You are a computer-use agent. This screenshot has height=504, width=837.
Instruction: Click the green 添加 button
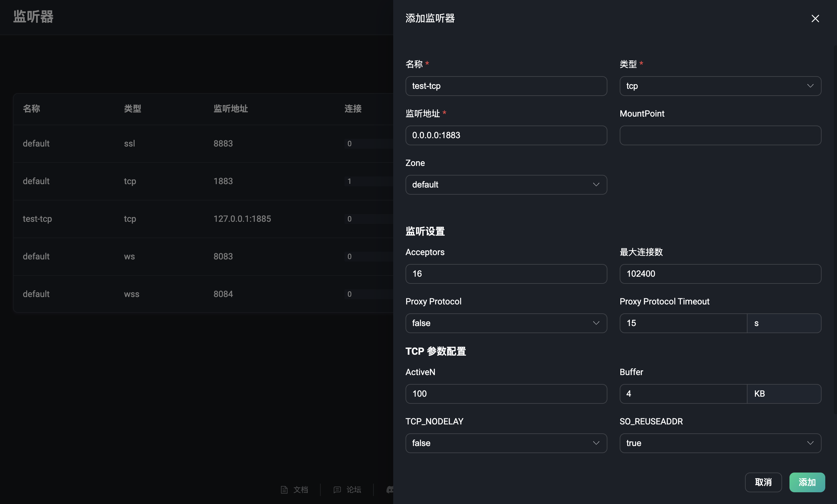click(807, 482)
